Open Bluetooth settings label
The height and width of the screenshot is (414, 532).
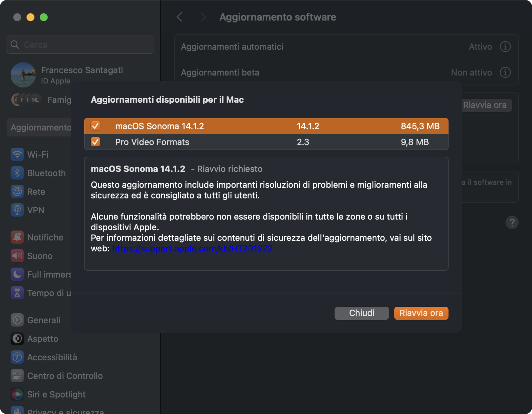pyautogui.click(x=46, y=173)
